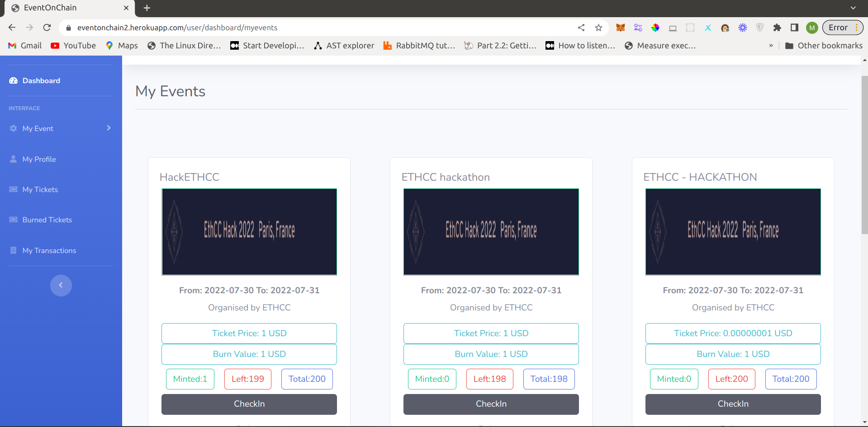Open the ETHCC hackathon banner image
Image resolution: width=868 pixels, height=427 pixels.
pyautogui.click(x=491, y=232)
